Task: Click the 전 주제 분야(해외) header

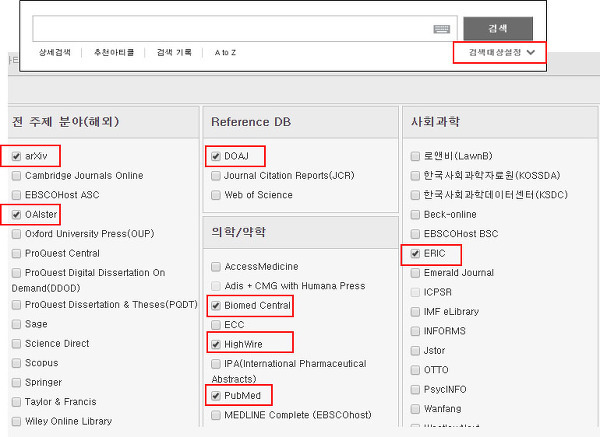Action: pyautogui.click(x=103, y=122)
